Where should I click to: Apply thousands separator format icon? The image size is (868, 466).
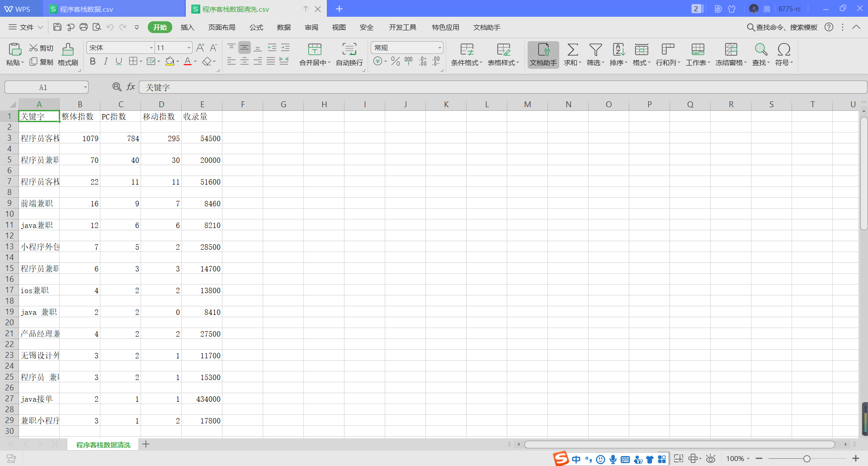(x=409, y=61)
